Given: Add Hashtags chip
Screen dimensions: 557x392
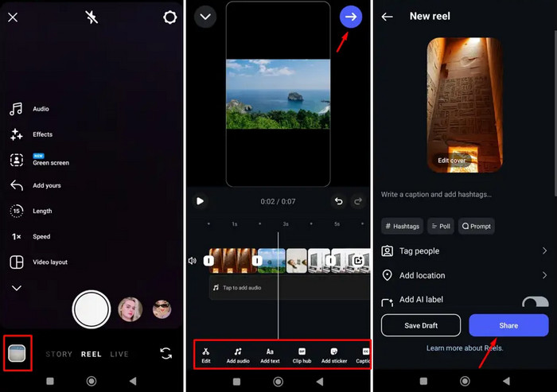Looking at the screenshot, I should point(402,226).
